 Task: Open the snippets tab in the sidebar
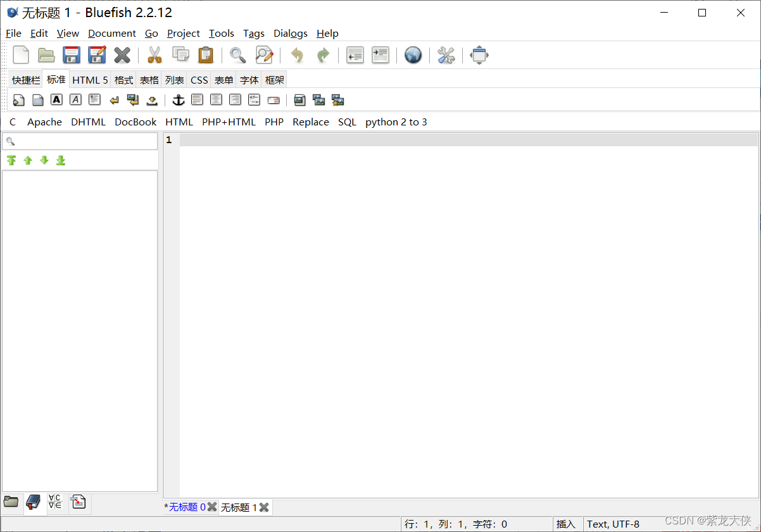coord(78,502)
